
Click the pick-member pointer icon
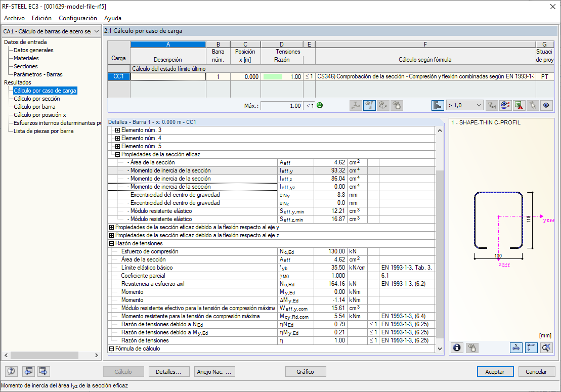coord(533,106)
